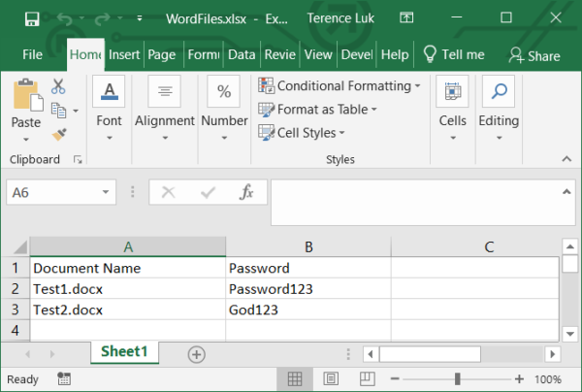This screenshot has width=582, height=392.
Task: Open the Copy dropdown arrow
Action: tap(76, 111)
